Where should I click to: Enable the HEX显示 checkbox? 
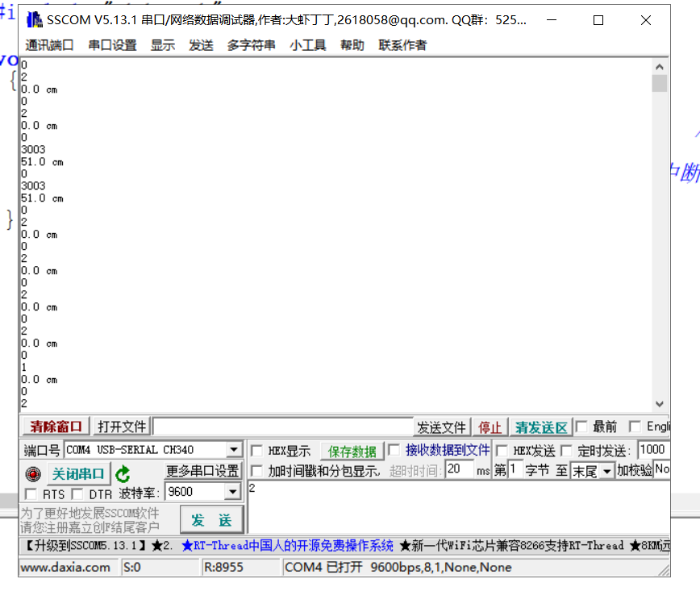click(256, 451)
